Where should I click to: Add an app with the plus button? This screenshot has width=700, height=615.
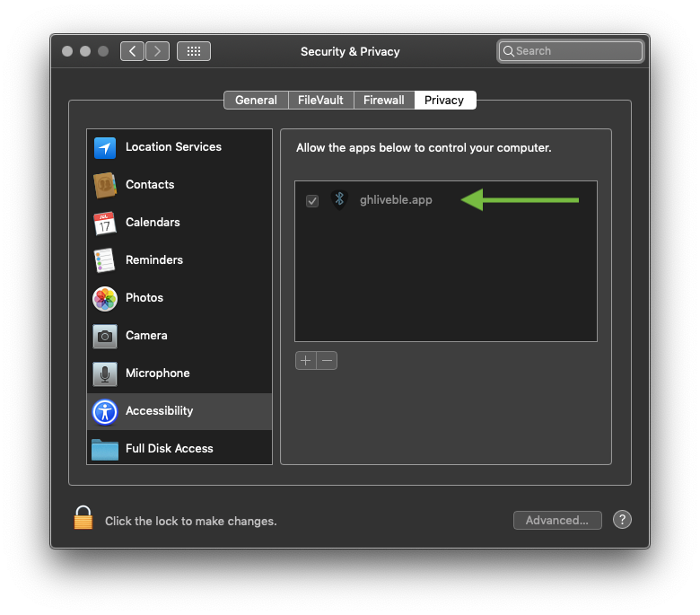pos(306,360)
